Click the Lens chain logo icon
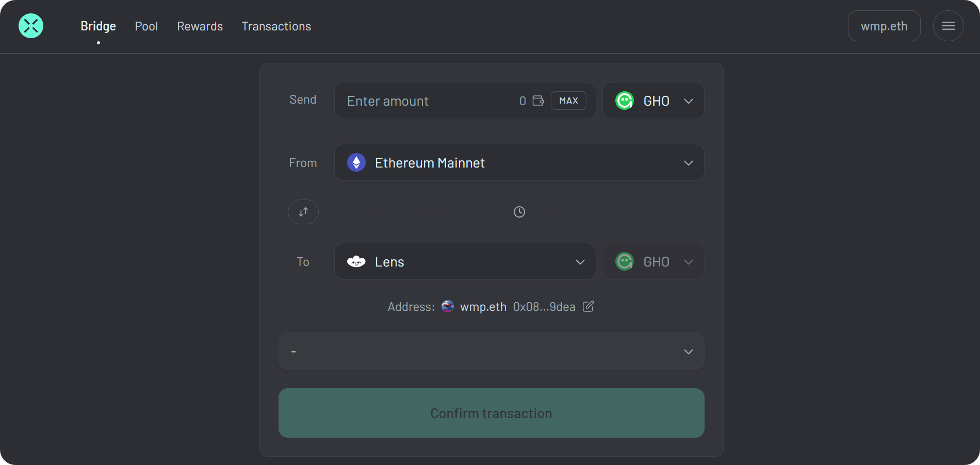The height and width of the screenshot is (465, 980). [356, 261]
